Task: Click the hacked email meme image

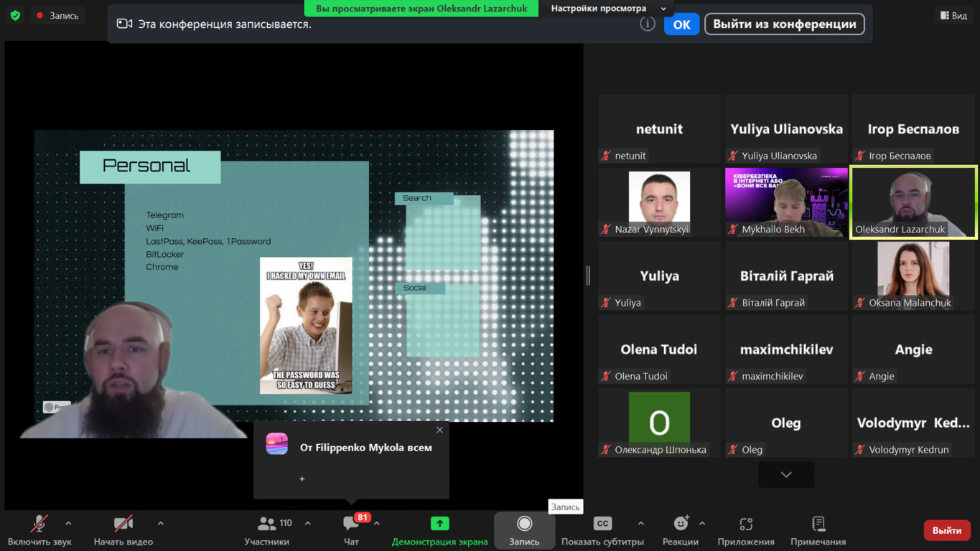Action: 306,326
